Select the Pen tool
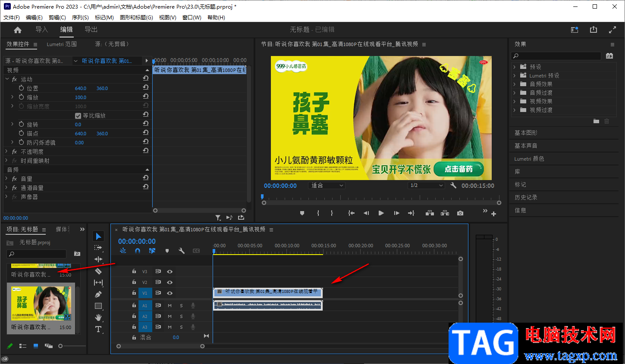The image size is (625, 364). pyautogui.click(x=98, y=294)
